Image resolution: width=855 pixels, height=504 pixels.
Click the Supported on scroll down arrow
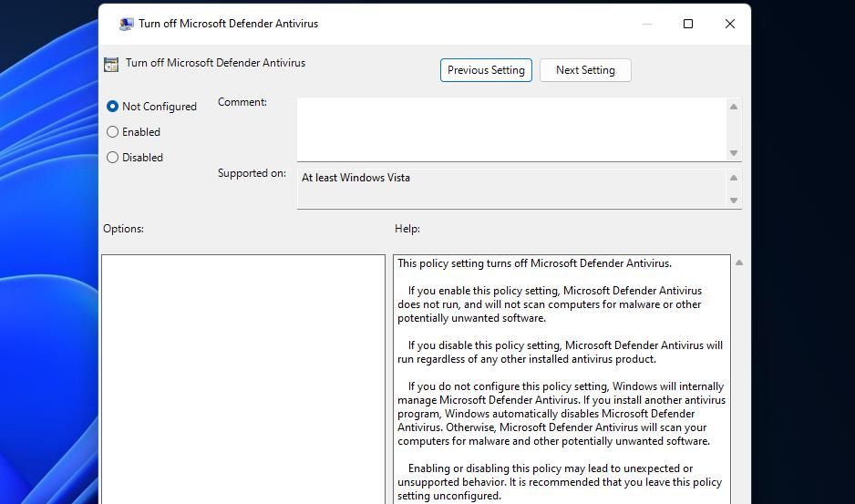coord(733,201)
